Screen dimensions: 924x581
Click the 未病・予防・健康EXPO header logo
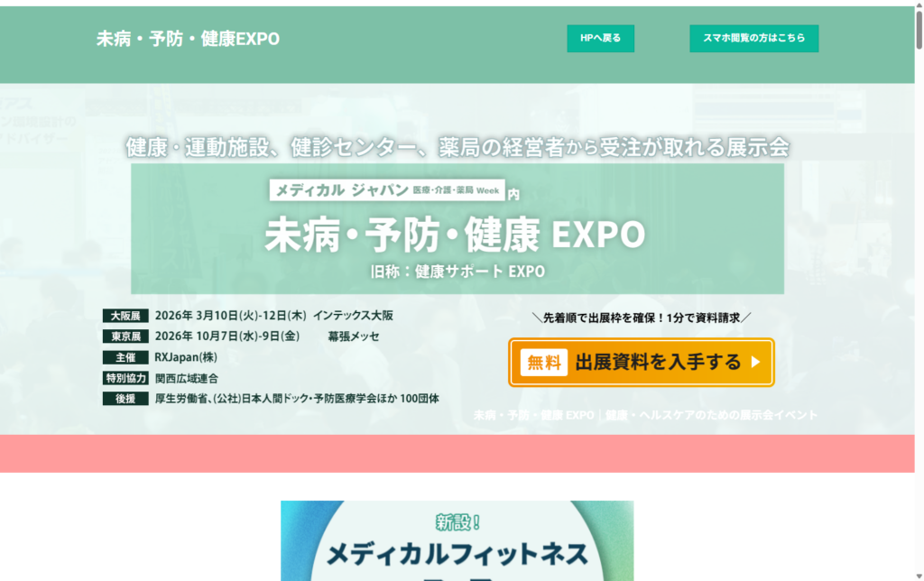(188, 39)
